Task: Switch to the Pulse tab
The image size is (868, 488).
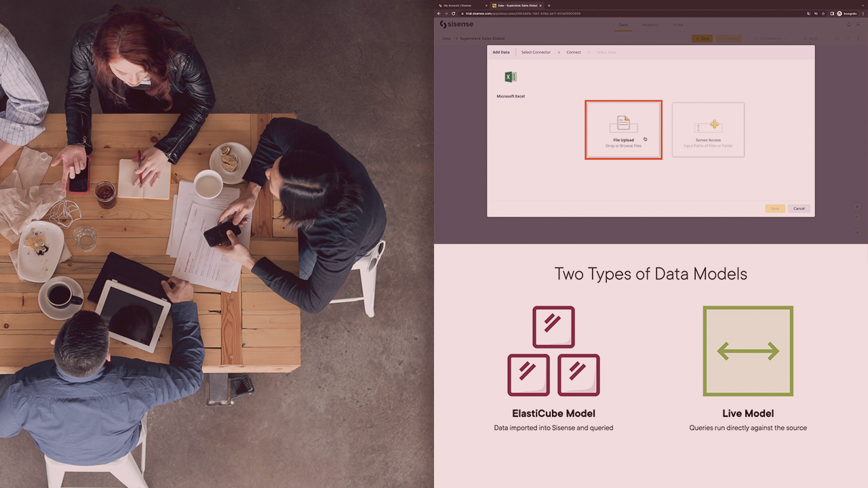Action: (x=677, y=25)
